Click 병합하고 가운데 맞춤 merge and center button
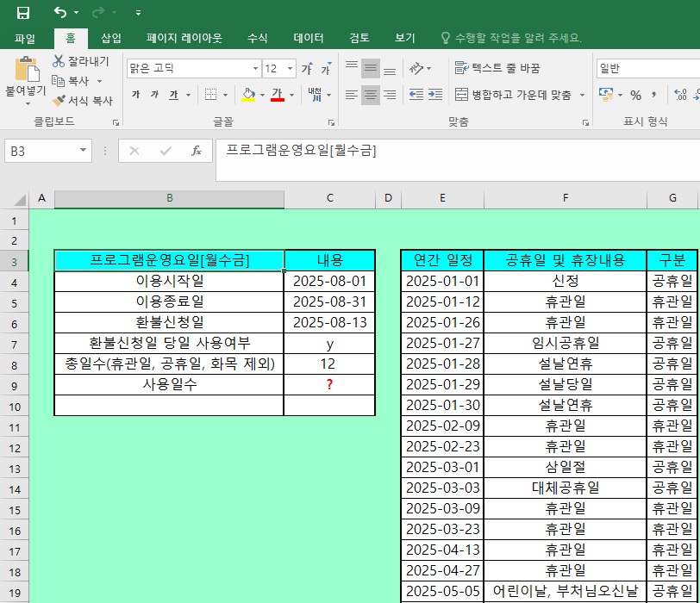700x603 pixels. pos(514,95)
